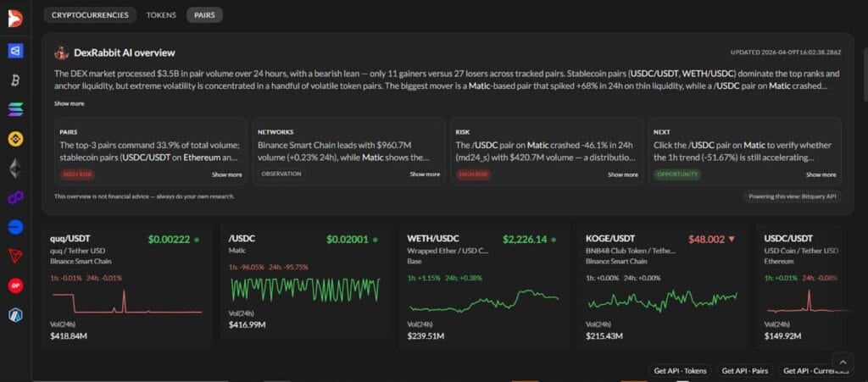Image resolution: width=868 pixels, height=382 pixels.
Task: Open the Bitcoin network icon
Action: [15, 80]
